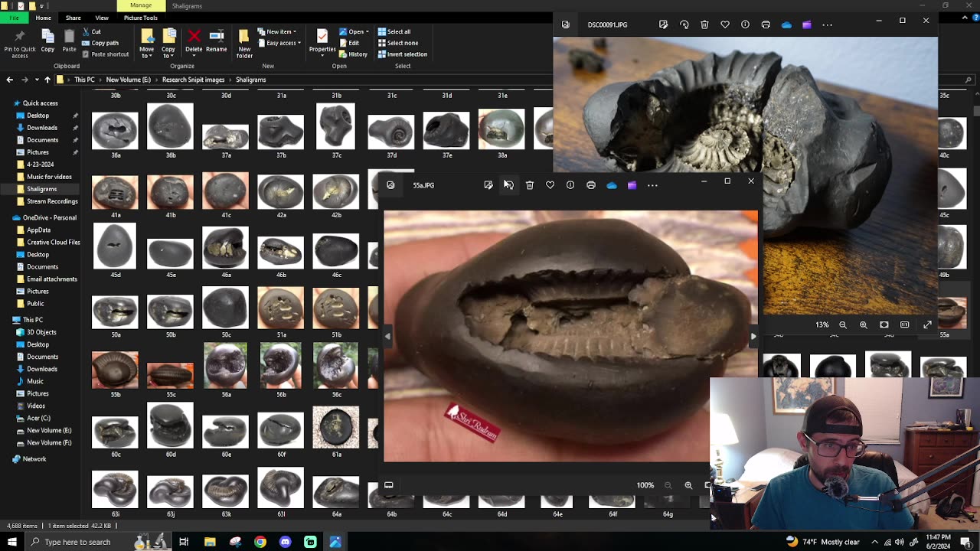
Task: Click Select all in ribbon
Action: (394, 31)
